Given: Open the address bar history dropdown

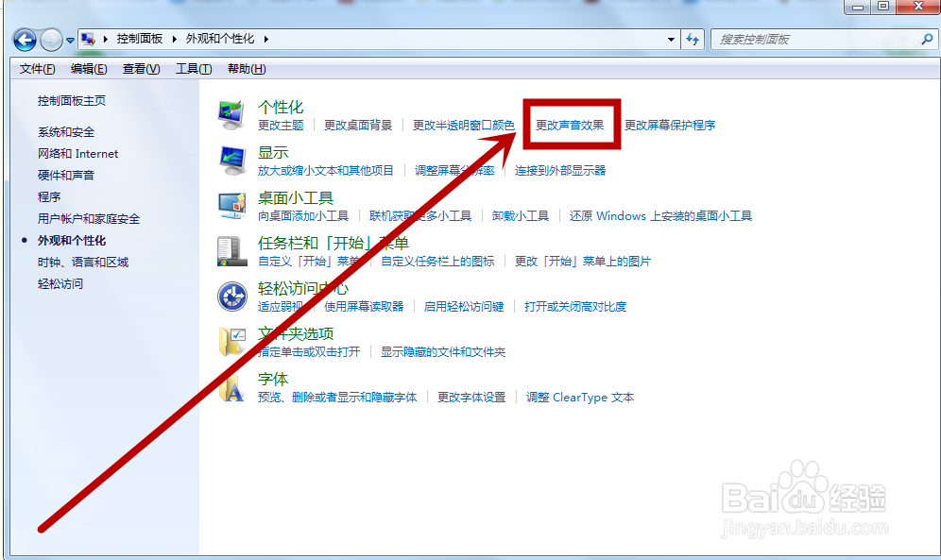Looking at the screenshot, I should [671, 40].
